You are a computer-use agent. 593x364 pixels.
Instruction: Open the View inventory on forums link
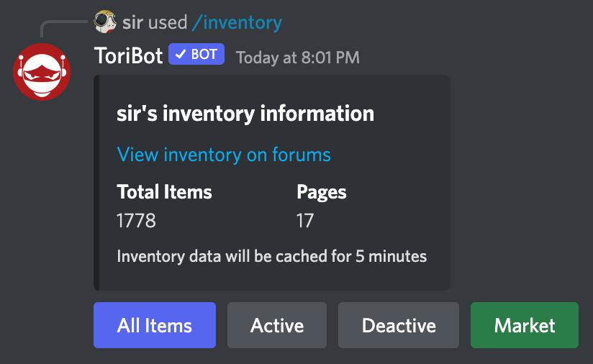tap(224, 154)
